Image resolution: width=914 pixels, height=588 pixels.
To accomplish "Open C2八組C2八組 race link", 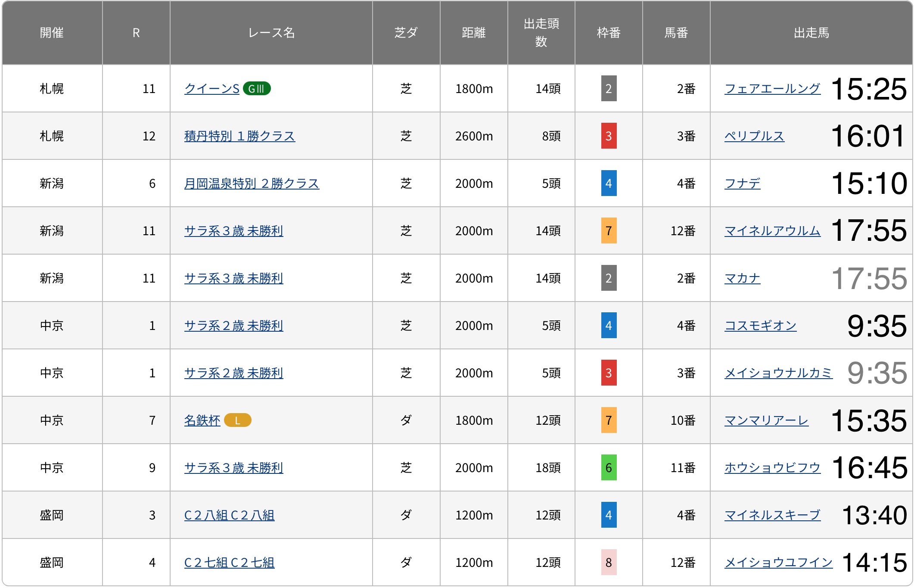I will coord(229,515).
